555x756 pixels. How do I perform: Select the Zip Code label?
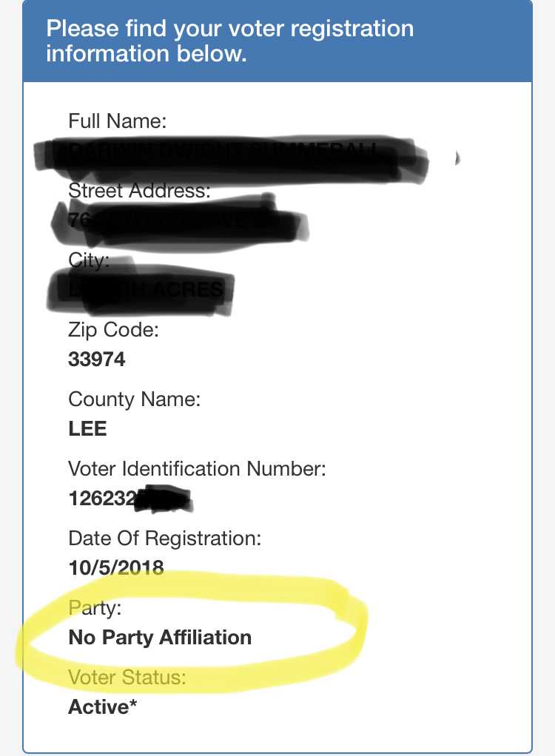[x=113, y=330]
